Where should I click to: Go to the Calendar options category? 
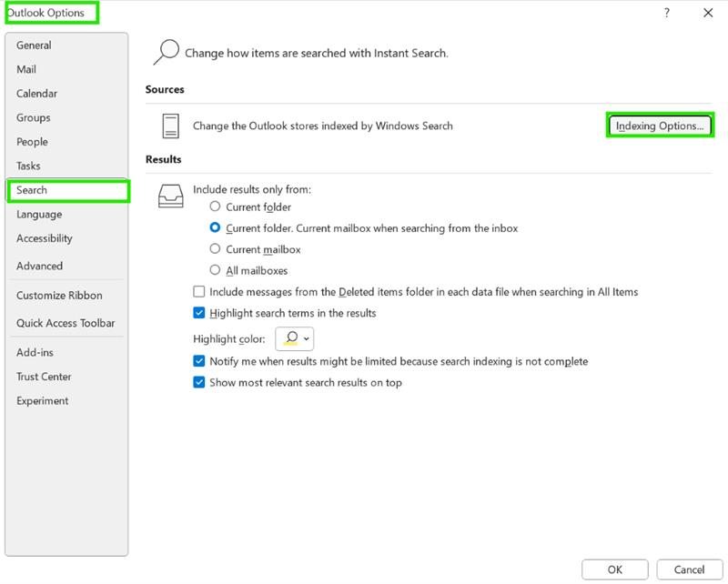tap(66, 94)
